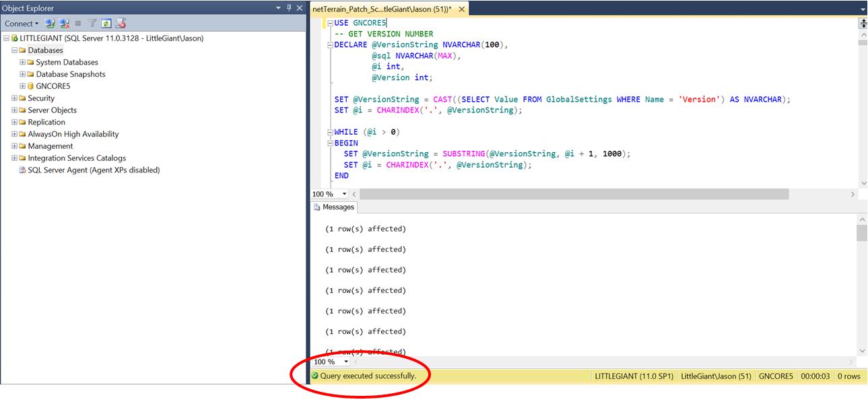
Task: Collapse the Databases folder
Action: tap(14, 50)
